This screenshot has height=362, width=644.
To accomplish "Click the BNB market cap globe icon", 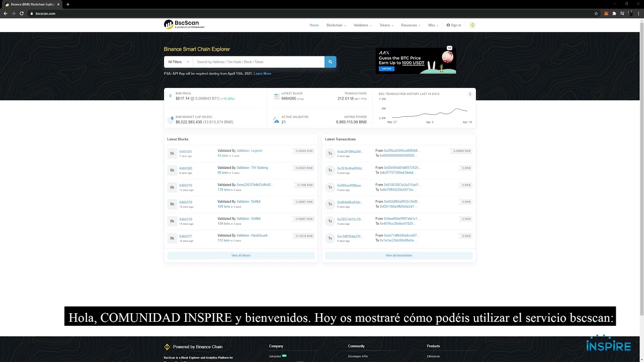I will (x=171, y=120).
